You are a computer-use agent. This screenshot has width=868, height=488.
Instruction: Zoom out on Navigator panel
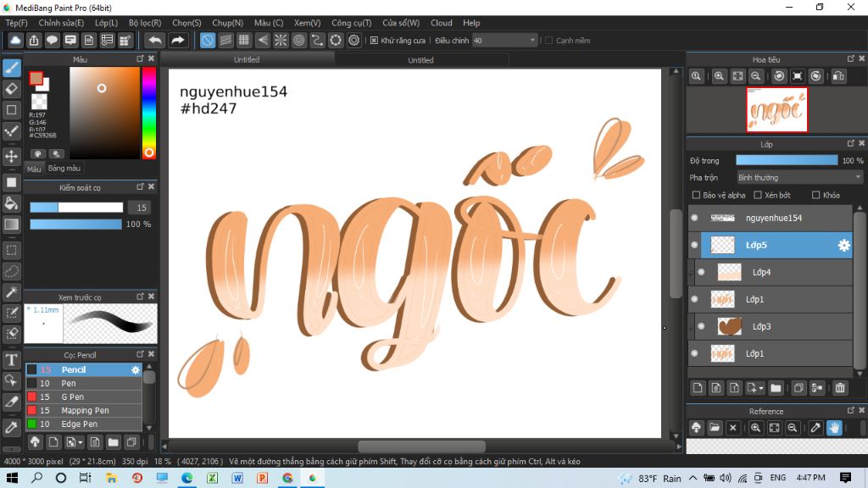point(755,76)
